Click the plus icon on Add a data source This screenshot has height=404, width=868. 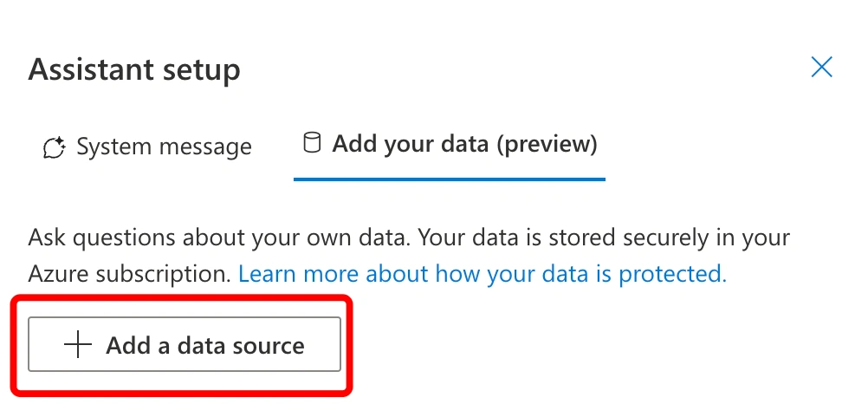click(x=78, y=345)
